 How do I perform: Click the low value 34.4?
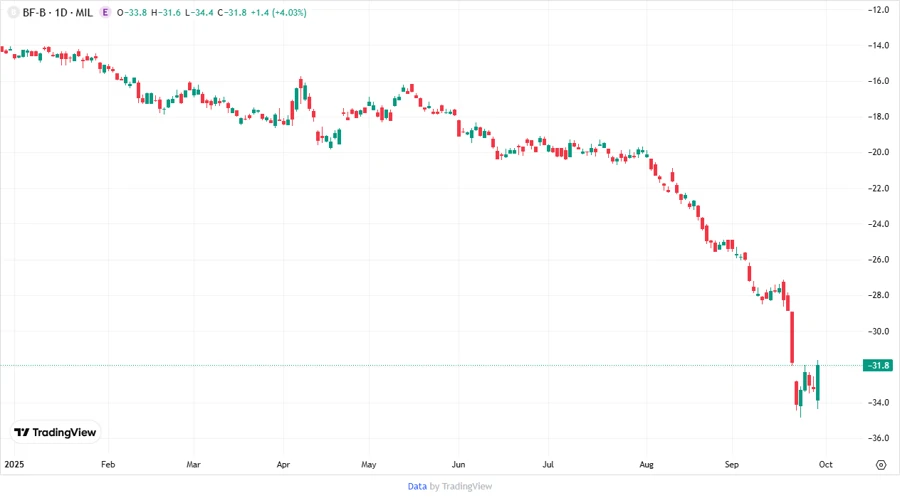click(x=203, y=12)
